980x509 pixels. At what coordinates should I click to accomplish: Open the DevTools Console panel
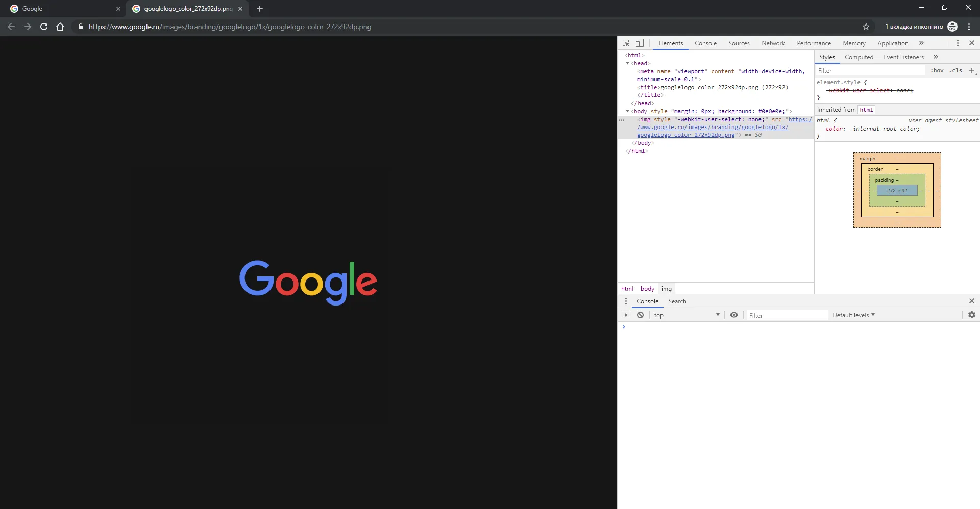point(705,43)
